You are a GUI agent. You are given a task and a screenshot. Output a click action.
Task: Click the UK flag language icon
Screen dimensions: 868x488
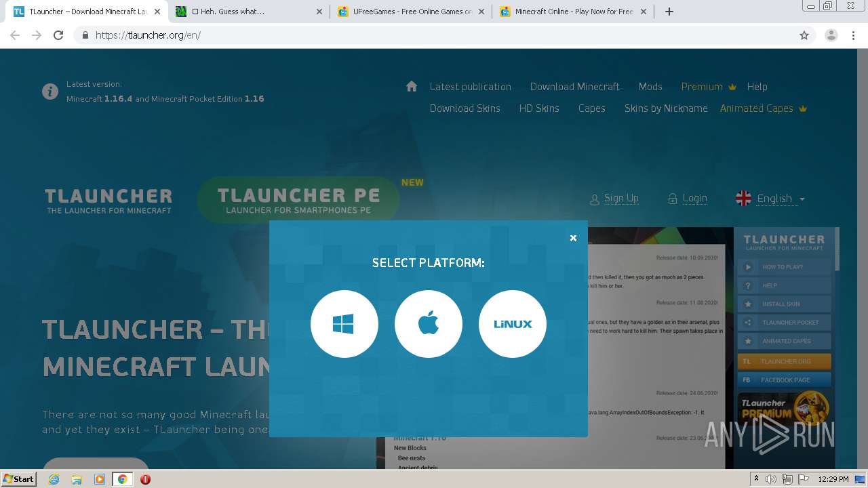(x=744, y=199)
